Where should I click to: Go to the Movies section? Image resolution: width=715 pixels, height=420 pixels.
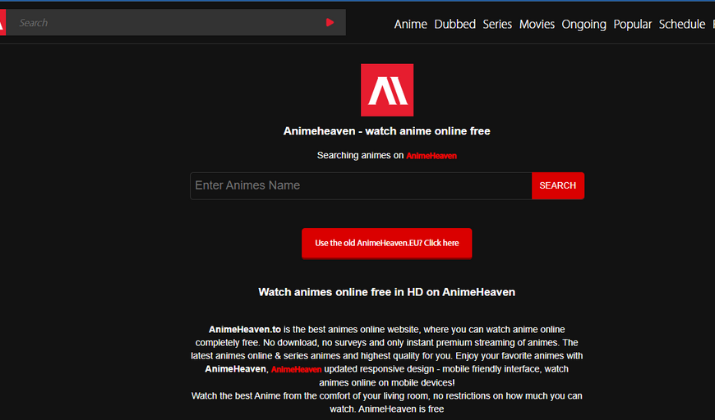[x=537, y=24]
